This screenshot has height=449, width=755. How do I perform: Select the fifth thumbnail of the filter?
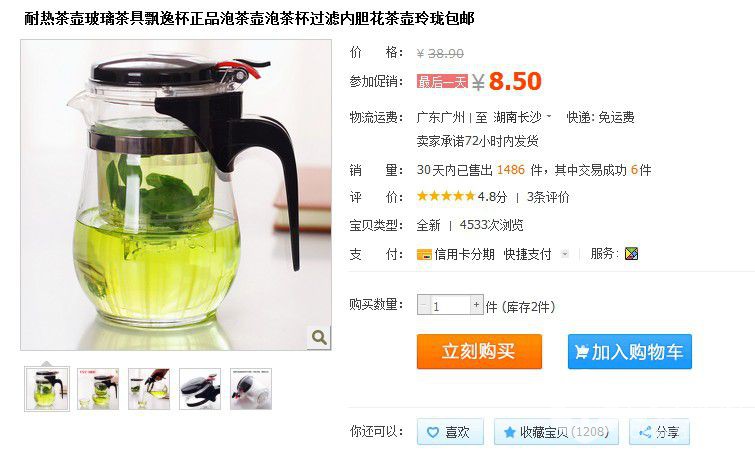251,389
